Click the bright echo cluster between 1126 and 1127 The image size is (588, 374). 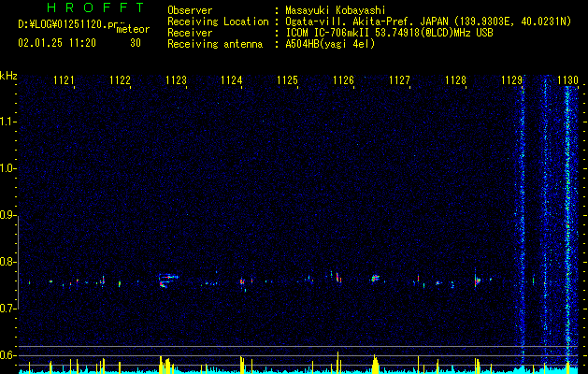[x=375, y=279]
